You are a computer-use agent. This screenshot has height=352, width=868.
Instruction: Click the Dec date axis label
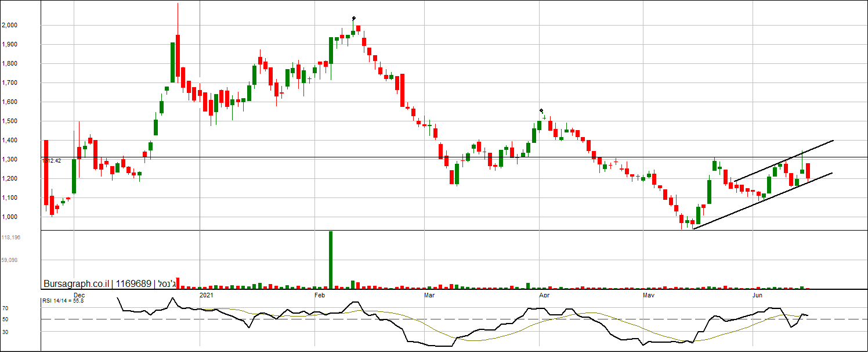click(80, 296)
